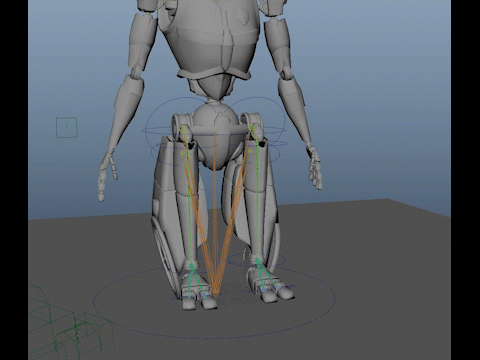Select the robot's open hand on the screen-right side
This screenshot has width=480, height=360.
314,168
